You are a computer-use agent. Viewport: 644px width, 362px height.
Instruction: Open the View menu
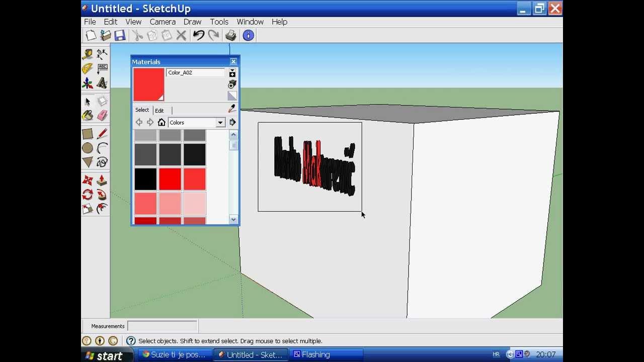pyautogui.click(x=133, y=22)
